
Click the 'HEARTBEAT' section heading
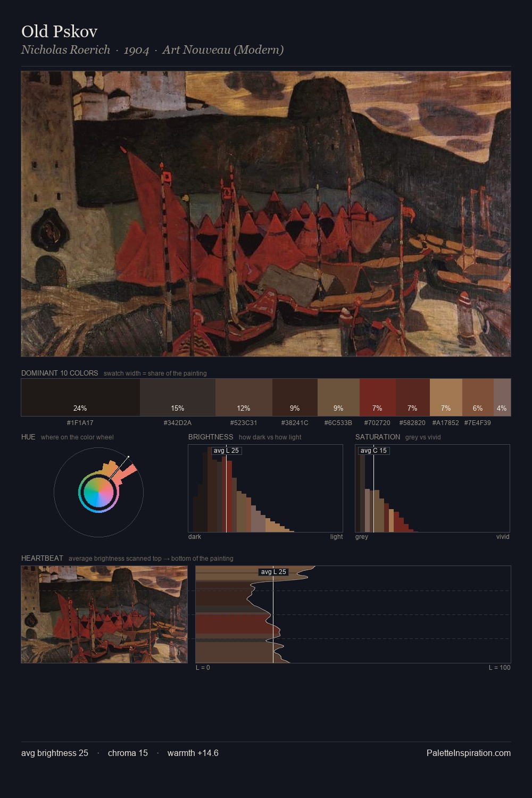pos(42,558)
